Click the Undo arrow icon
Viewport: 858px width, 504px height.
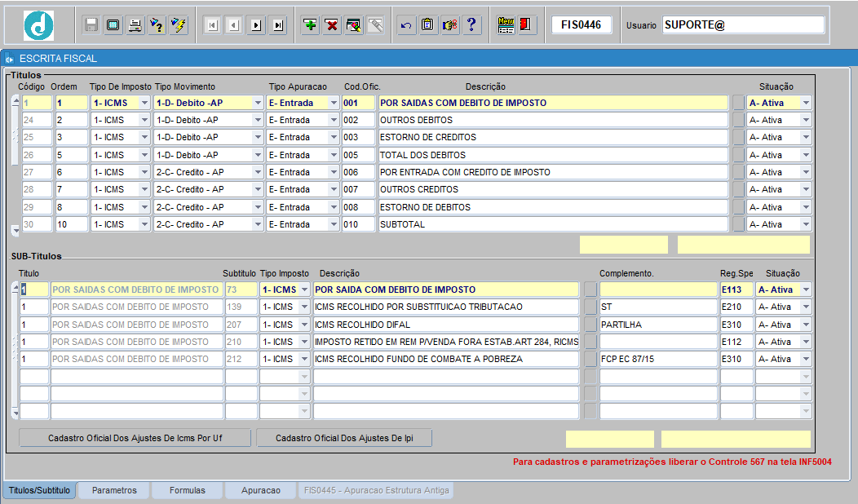(x=405, y=25)
